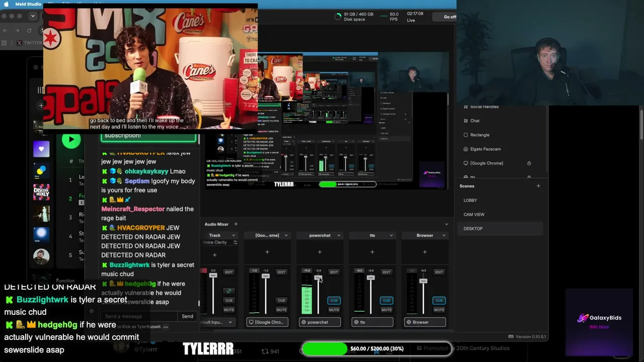Click the Send a message chat field
The image size is (644, 362).
tap(139, 316)
